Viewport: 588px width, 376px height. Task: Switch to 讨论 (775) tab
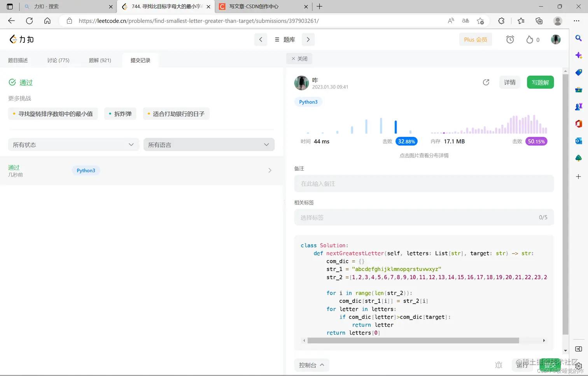click(x=58, y=60)
